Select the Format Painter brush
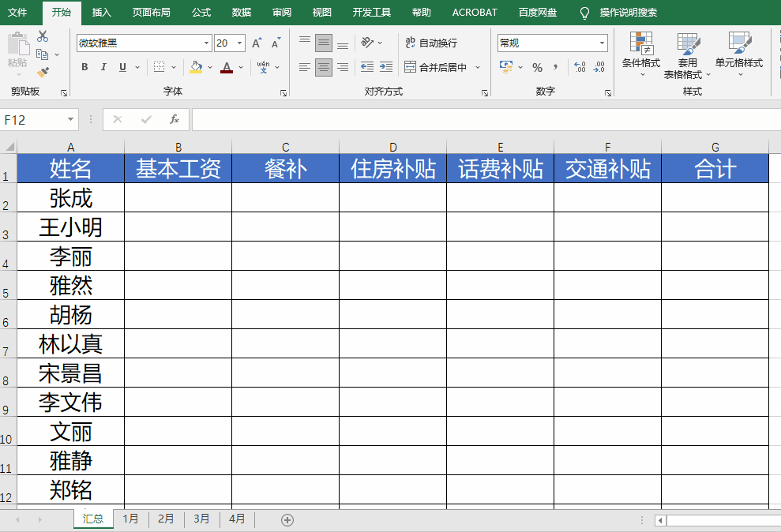The width and height of the screenshot is (781, 532). click(43, 72)
